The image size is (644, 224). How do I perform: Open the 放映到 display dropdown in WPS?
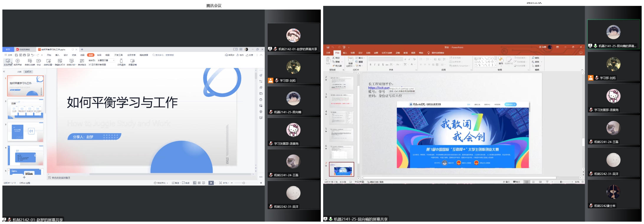coord(106,60)
